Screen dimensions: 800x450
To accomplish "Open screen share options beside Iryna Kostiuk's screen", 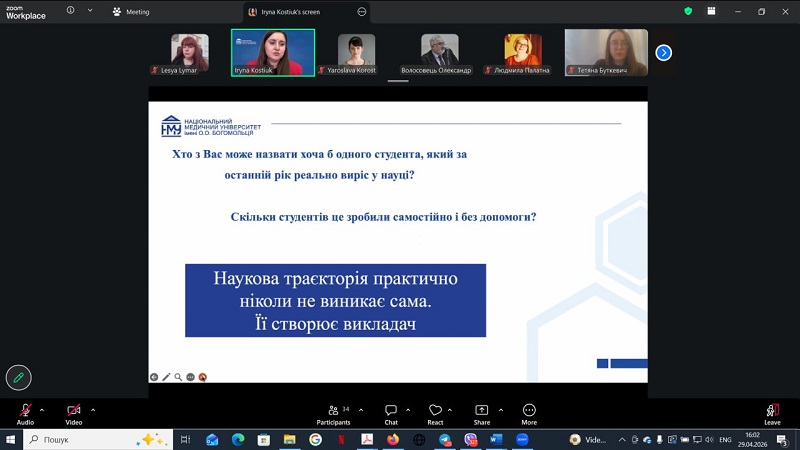I will point(362,12).
